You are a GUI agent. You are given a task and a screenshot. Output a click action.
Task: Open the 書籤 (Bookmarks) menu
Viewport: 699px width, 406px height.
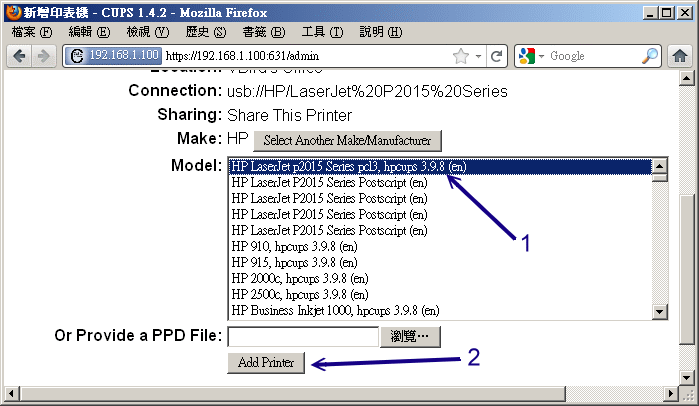(263, 32)
